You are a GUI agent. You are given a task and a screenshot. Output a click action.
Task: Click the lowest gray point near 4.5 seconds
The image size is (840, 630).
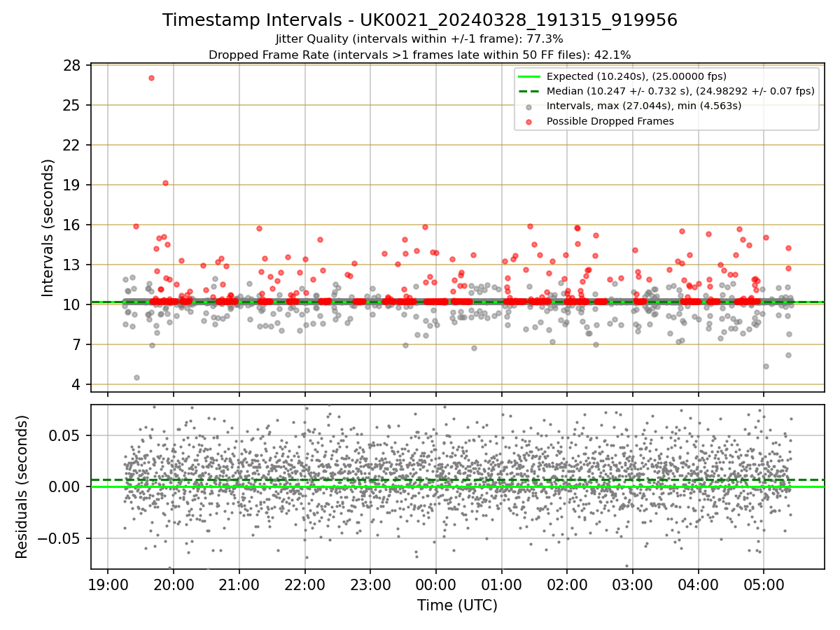[136, 377]
